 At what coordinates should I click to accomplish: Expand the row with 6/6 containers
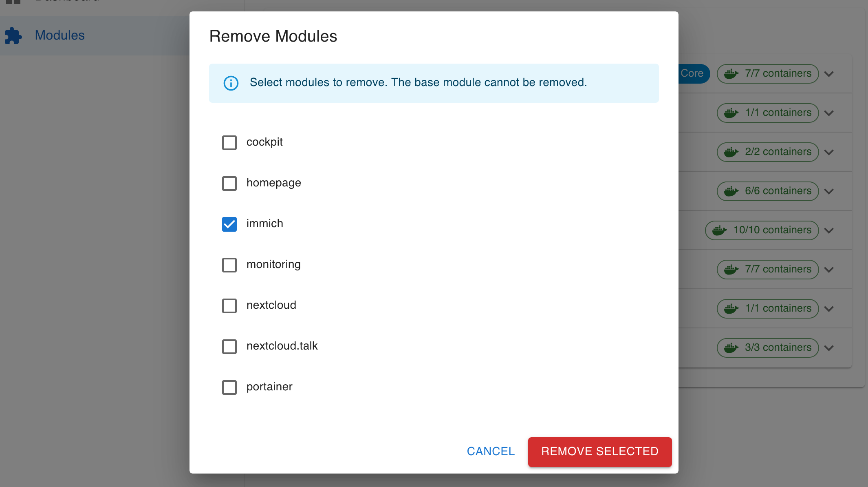pos(828,191)
